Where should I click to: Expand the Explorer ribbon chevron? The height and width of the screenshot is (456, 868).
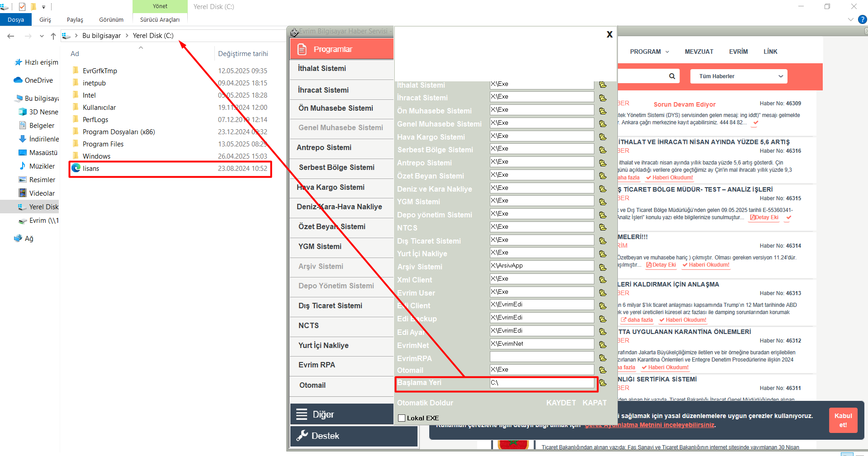coord(850,19)
